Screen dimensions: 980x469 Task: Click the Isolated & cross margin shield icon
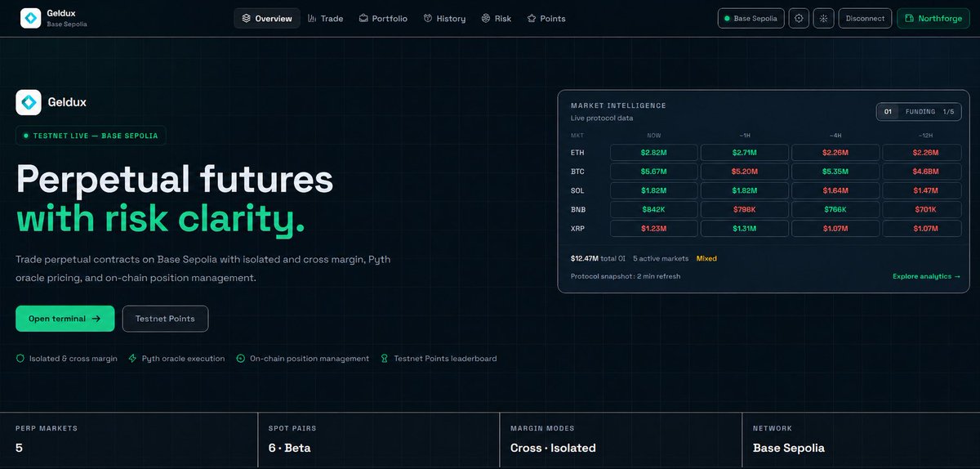coord(20,358)
